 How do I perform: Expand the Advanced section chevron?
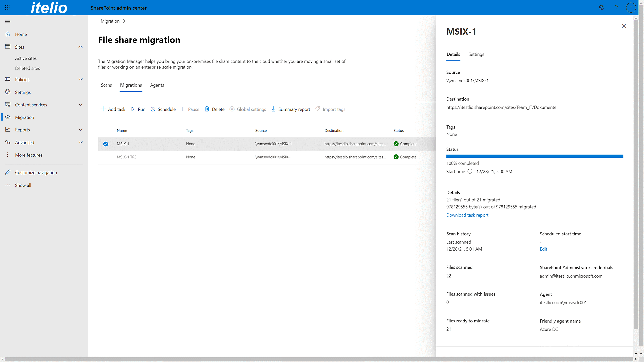[x=80, y=142]
